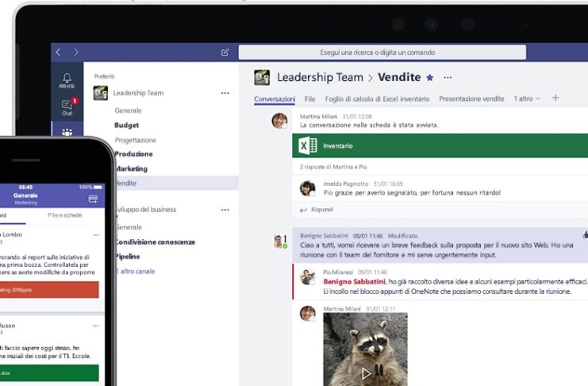This screenshot has width=588, height=386.
Task: Click Imelda Pagnotto's avatar
Action: point(308,188)
